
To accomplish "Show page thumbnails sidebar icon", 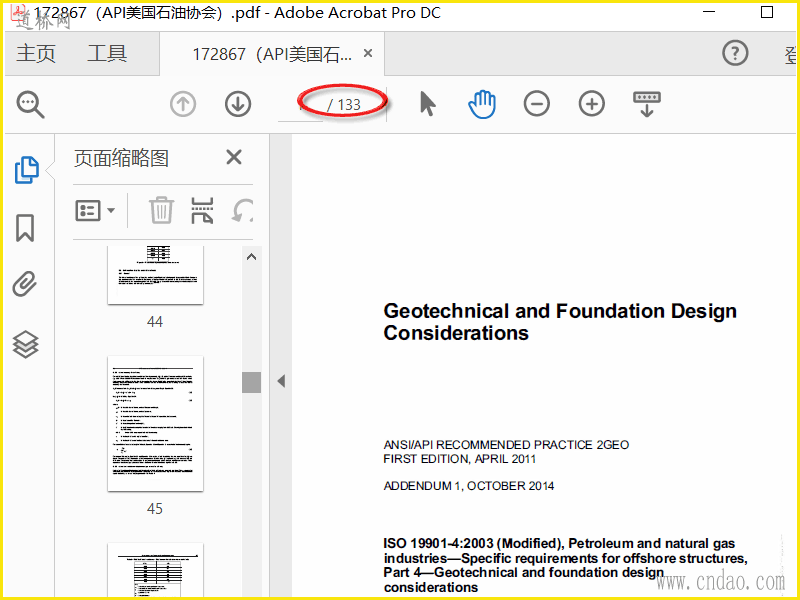I will pyautogui.click(x=27, y=169).
